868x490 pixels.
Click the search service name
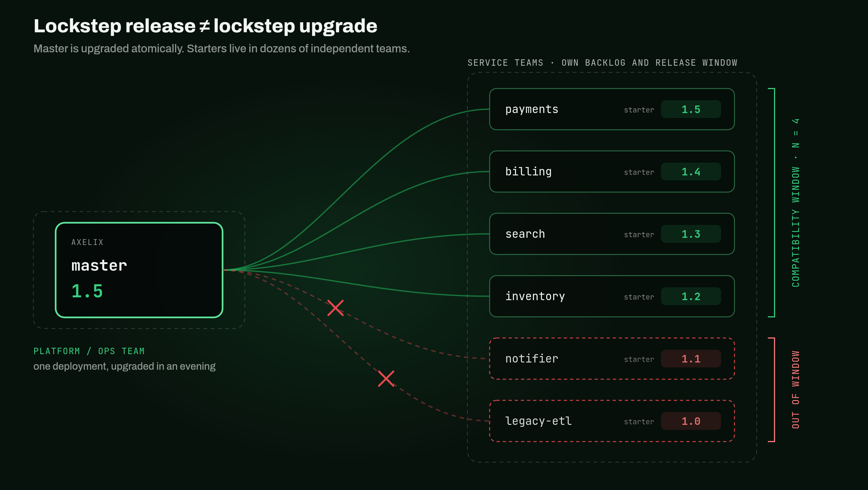click(525, 234)
